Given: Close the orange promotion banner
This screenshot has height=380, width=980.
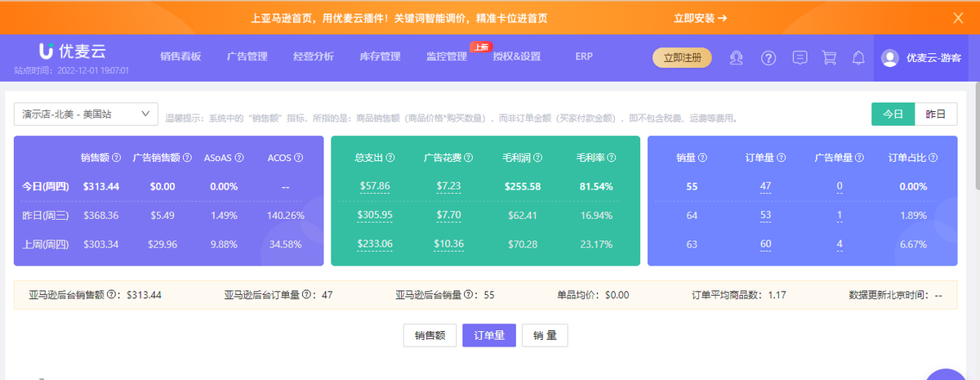Looking at the screenshot, I should [958, 17].
